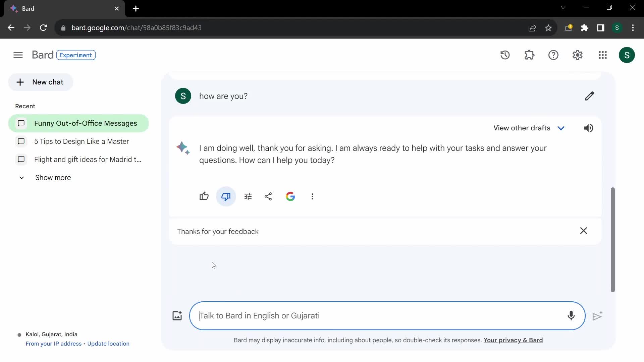Click the more options three-dot icon
644x362 pixels.
coord(312,196)
